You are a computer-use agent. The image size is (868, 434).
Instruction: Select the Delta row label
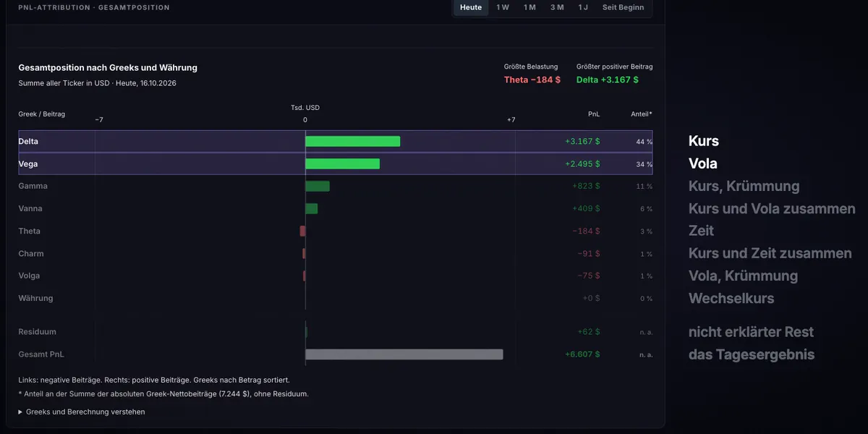pos(28,142)
